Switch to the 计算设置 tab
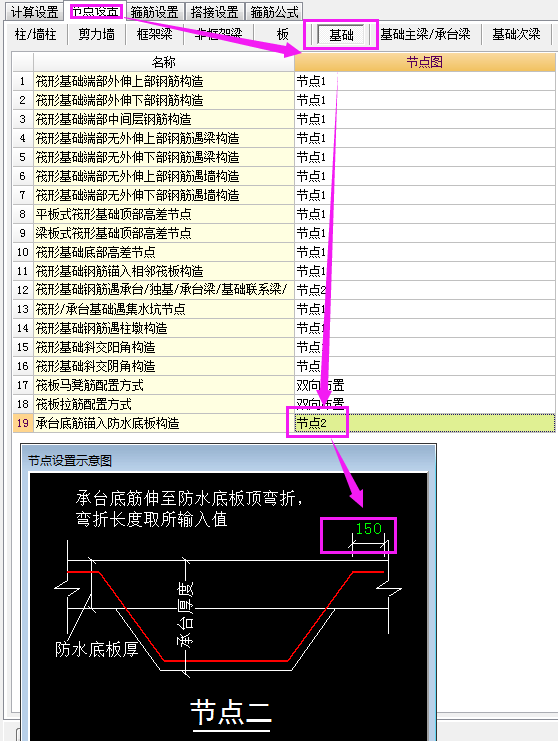 (x=34, y=12)
